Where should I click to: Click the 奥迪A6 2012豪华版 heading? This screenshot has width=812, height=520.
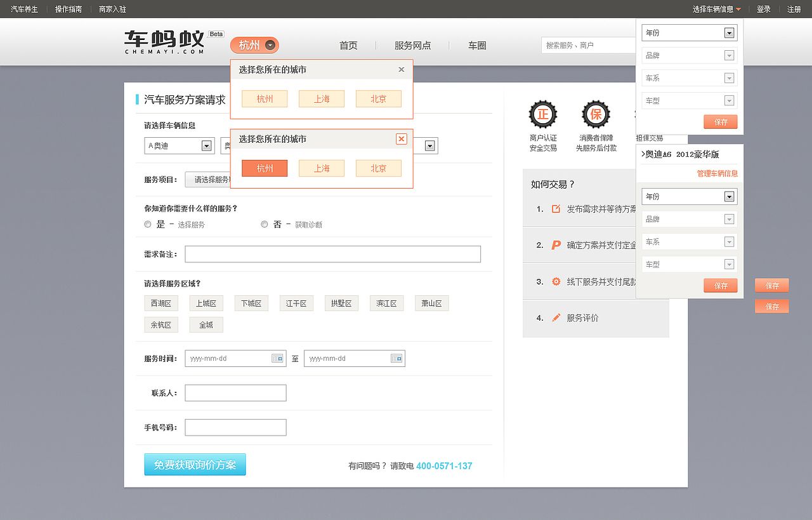point(679,154)
